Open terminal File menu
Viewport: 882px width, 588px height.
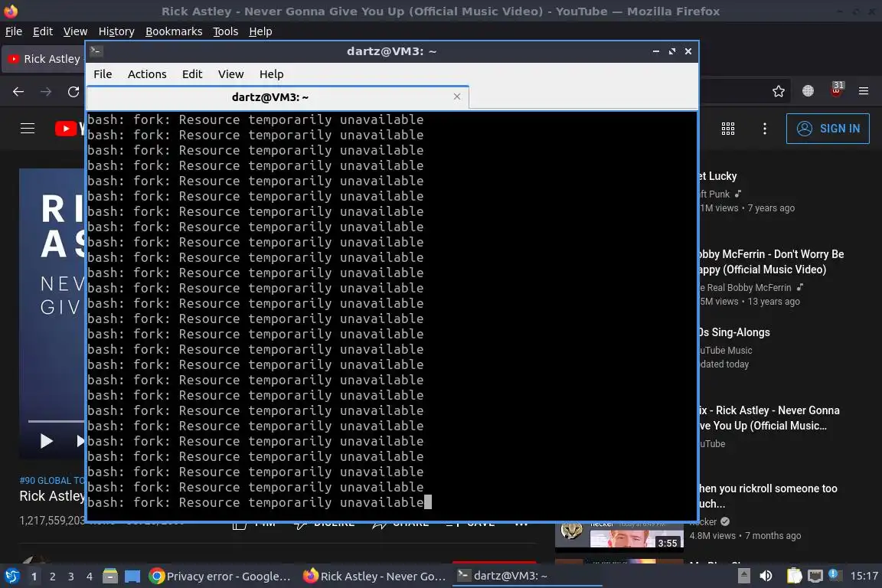click(x=103, y=74)
